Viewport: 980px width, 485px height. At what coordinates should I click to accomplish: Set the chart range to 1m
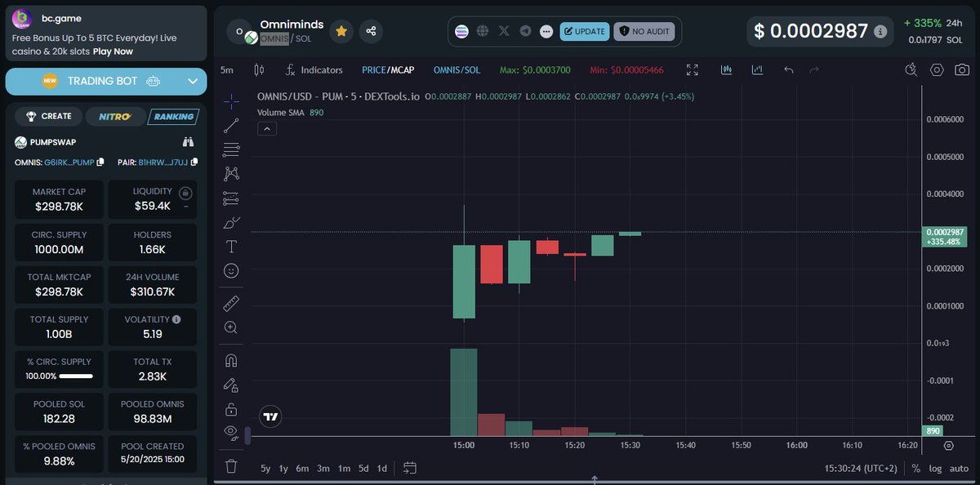(344, 469)
